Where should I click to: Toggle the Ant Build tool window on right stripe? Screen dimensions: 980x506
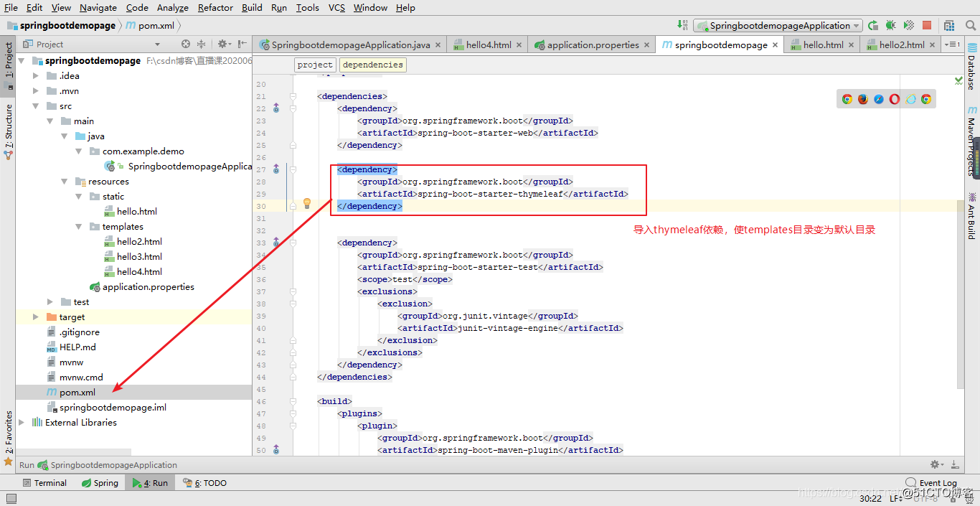click(x=972, y=215)
